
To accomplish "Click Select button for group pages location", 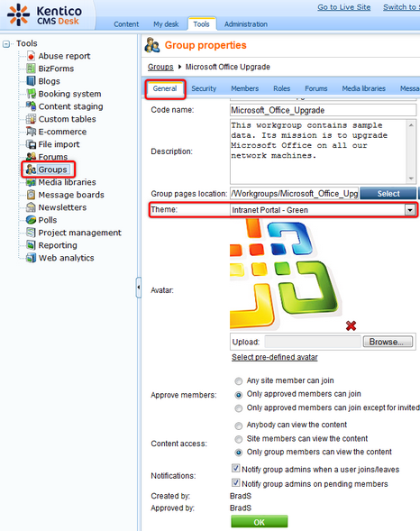I will [388, 194].
